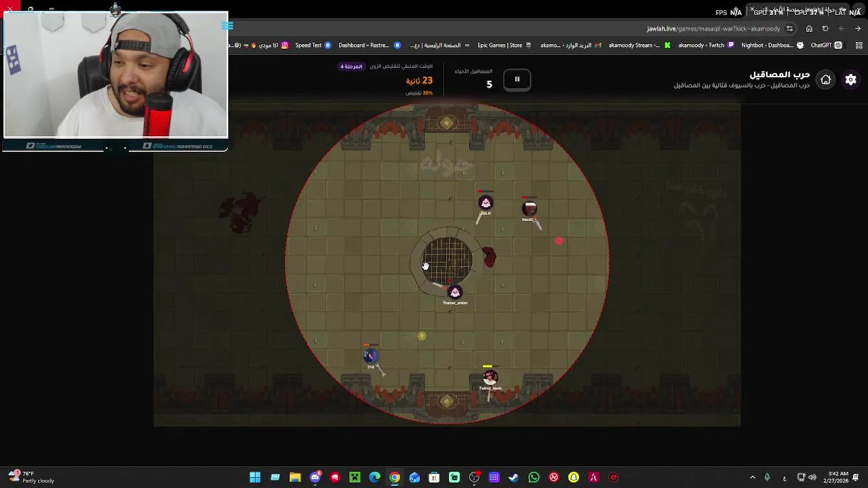Open Outlook mail from the taskbar
The height and width of the screenshot is (488, 868).
(x=414, y=477)
